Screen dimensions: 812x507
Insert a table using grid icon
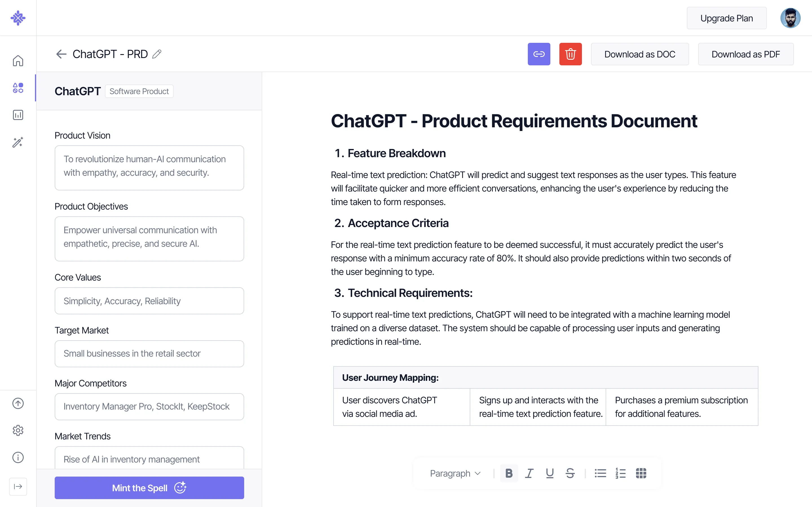641,473
